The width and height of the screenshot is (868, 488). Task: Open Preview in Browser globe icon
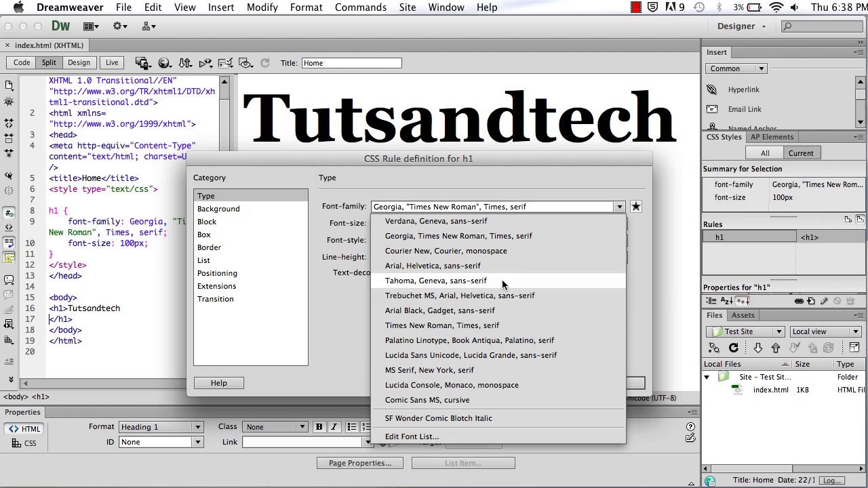[x=164, y=63]
